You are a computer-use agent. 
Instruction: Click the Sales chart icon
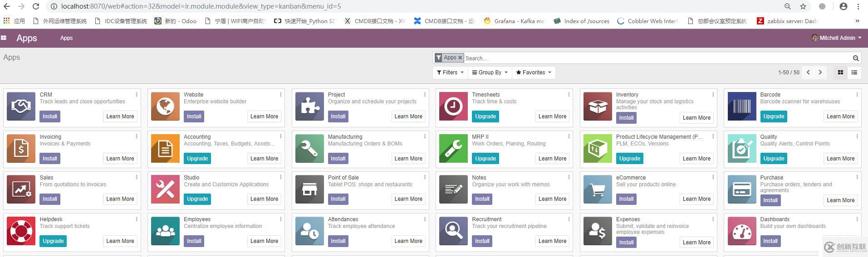tap(21, 189)
